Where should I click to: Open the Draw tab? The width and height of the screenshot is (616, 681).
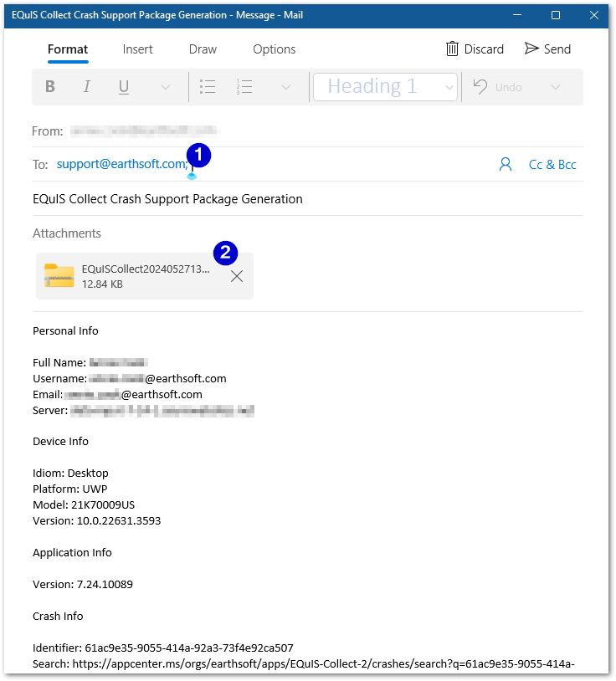[x=203, y=49]
